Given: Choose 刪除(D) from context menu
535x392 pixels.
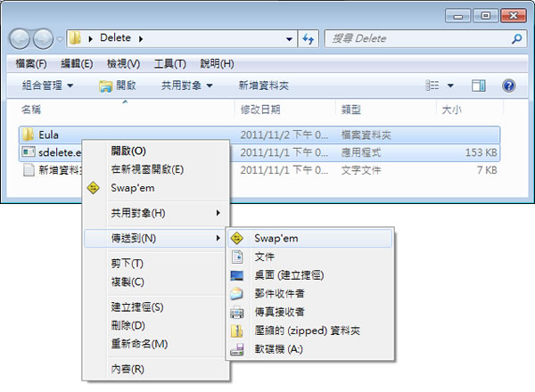Looking at the screenshot, I should pos(156,325).
